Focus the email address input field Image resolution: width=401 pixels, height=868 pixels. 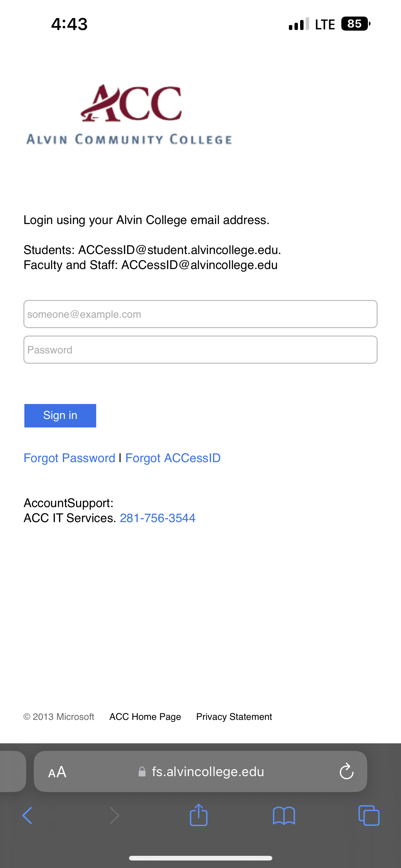coord(200,314)
